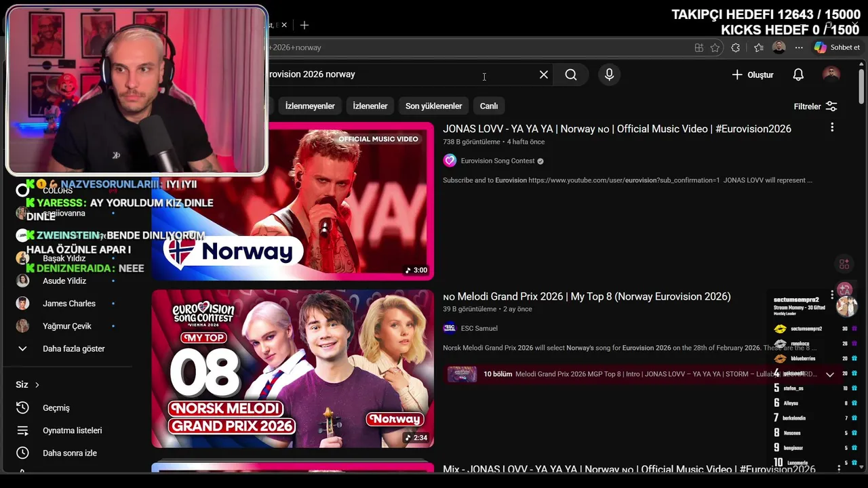Open the browser extensions puzzle icon

point(736,47)
